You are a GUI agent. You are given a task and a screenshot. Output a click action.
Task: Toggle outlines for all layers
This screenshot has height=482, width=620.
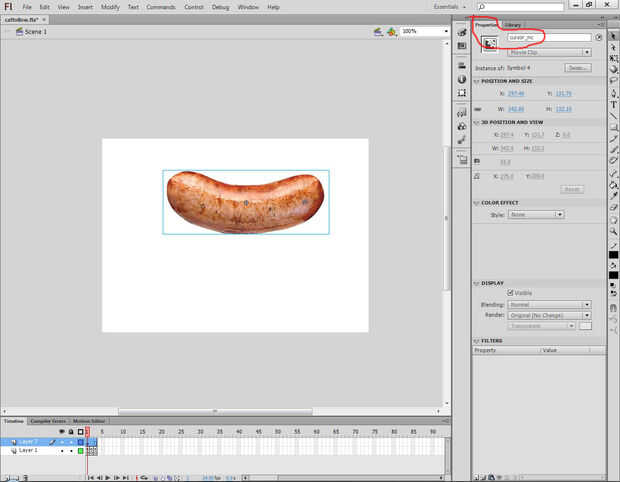(81, 431)
